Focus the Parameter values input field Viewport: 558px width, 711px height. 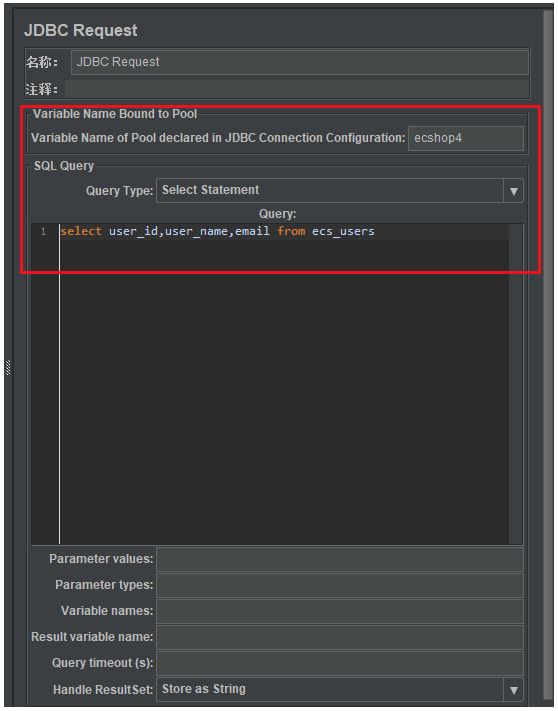tap(340, 560)
